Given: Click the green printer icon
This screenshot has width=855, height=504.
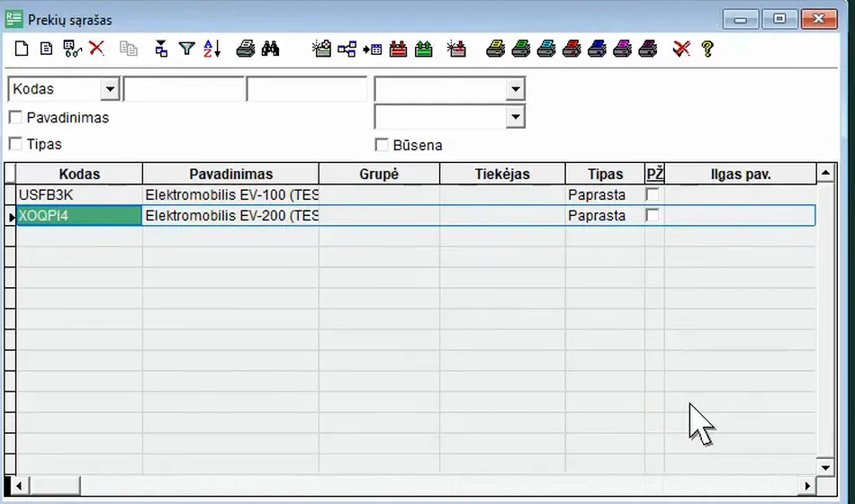Looking at the screenshot, I should [x=521, y=49].
